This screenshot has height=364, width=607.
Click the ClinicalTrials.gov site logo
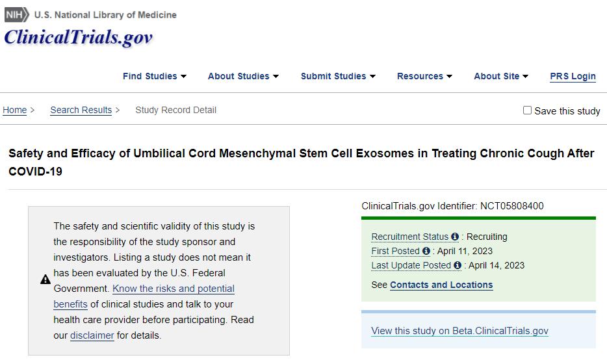[78, 37]
